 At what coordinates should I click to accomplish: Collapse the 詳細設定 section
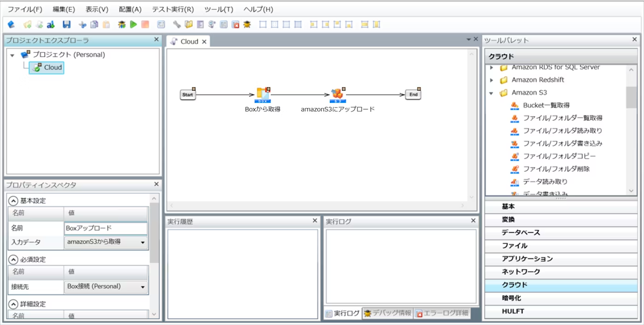coord(13,304)
